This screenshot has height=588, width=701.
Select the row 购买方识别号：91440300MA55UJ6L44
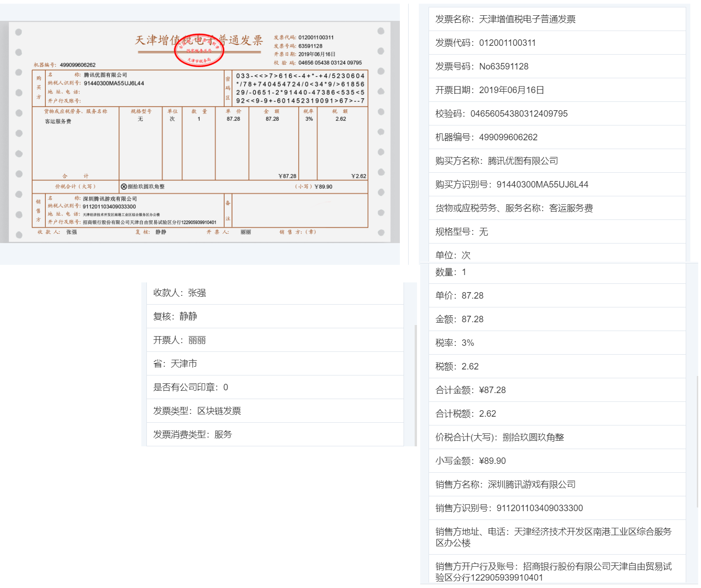pyautogui.click(x=557, y=184)
